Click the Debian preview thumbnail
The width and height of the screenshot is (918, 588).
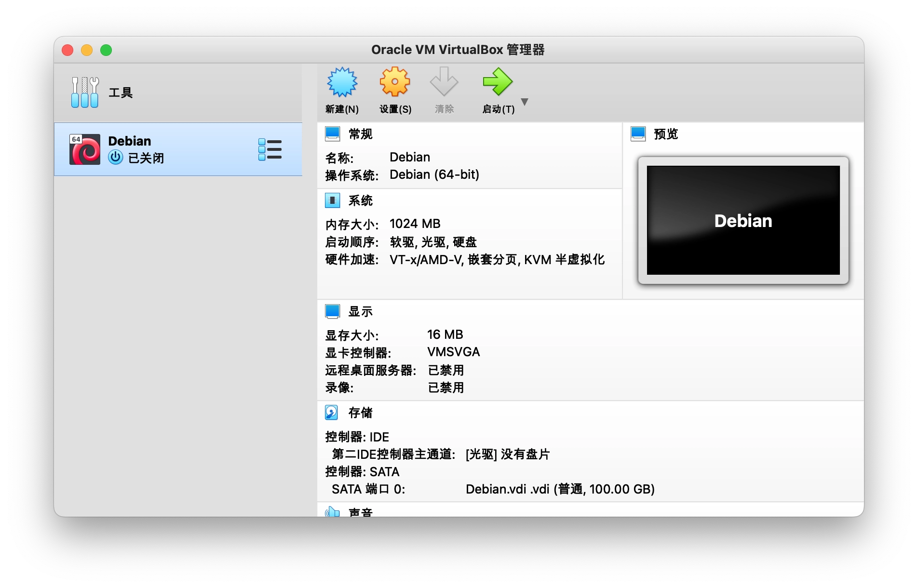[x=743, y=220]
